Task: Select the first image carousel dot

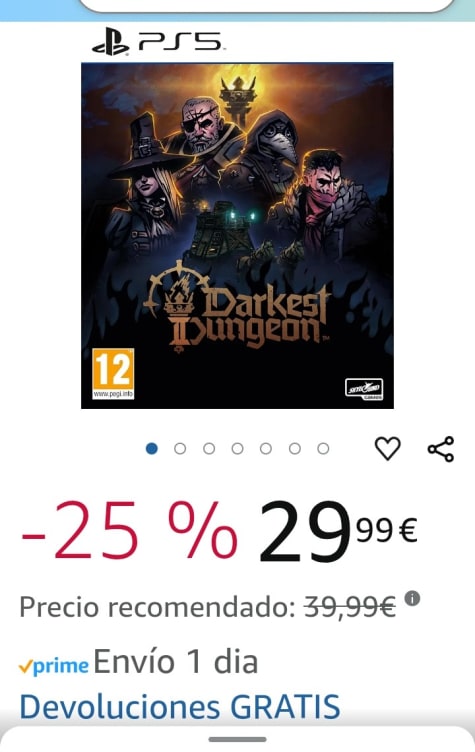Action: point(152,448)
